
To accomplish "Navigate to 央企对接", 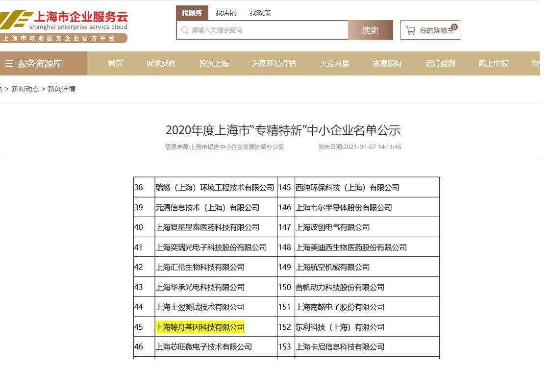I will pos(334,63).
